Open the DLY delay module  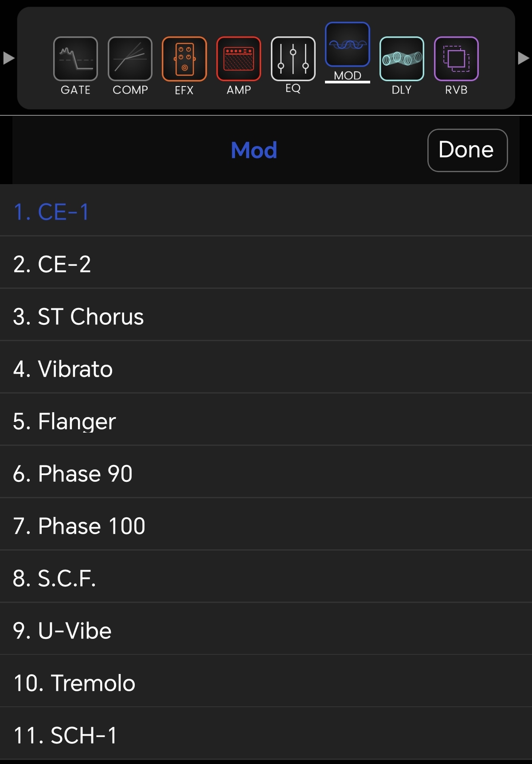click(402, 59)
